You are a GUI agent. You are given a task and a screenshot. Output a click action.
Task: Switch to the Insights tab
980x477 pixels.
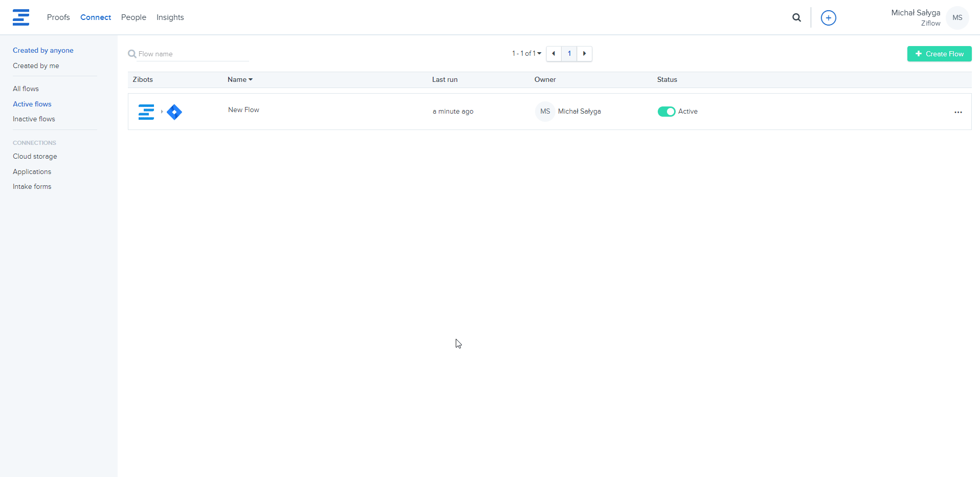tap(170, 17)
